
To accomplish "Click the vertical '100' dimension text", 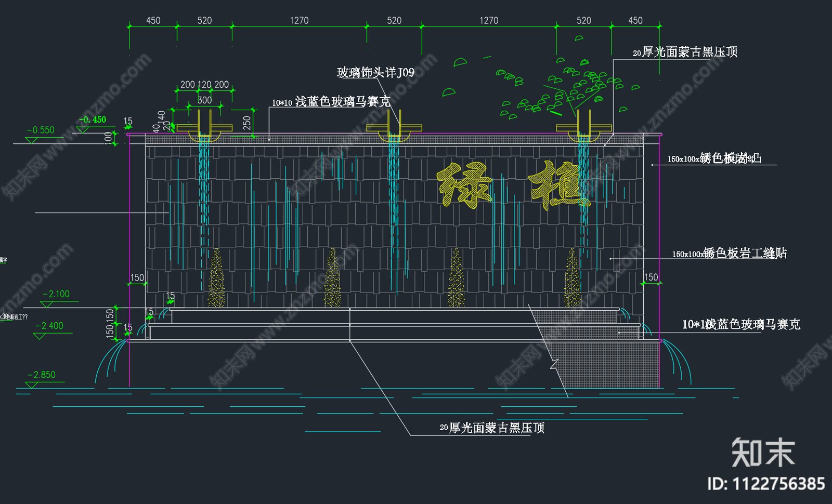I will tap(108, 138).
